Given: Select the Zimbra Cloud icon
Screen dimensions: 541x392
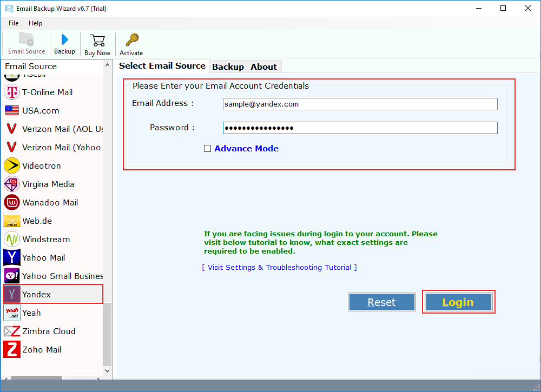Looking at the screenshot, I should tap(12, 331).
